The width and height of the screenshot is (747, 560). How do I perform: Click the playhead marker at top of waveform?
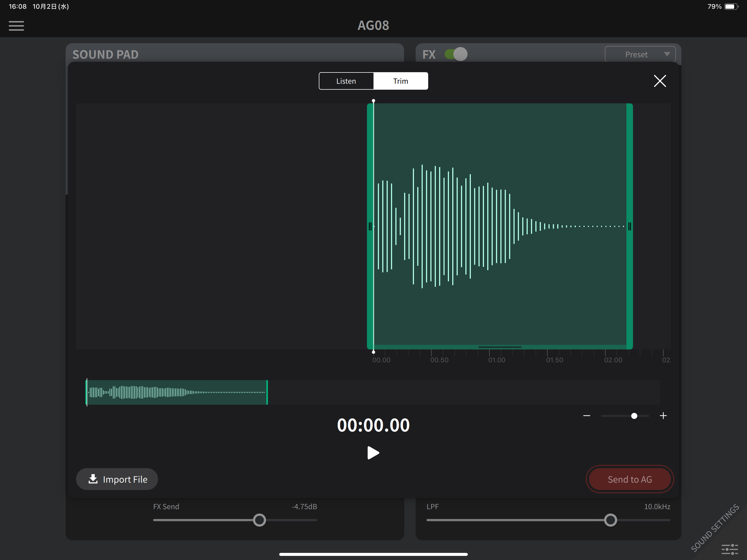click(x=373, y=101)
